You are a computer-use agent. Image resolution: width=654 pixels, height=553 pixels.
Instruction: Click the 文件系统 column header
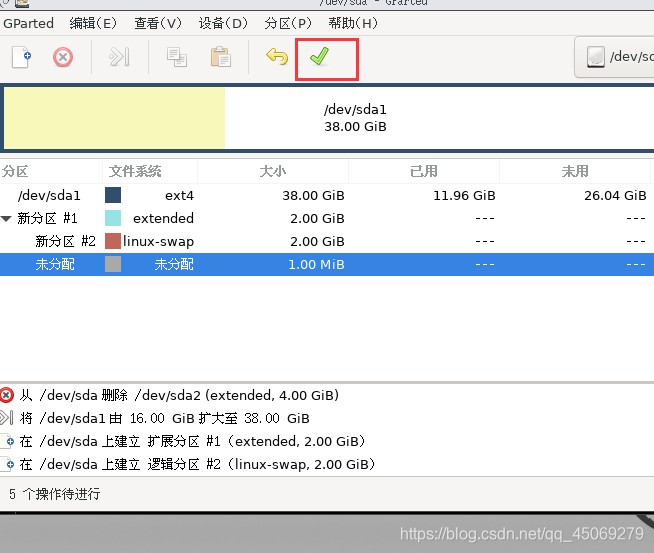coord(150,171)
